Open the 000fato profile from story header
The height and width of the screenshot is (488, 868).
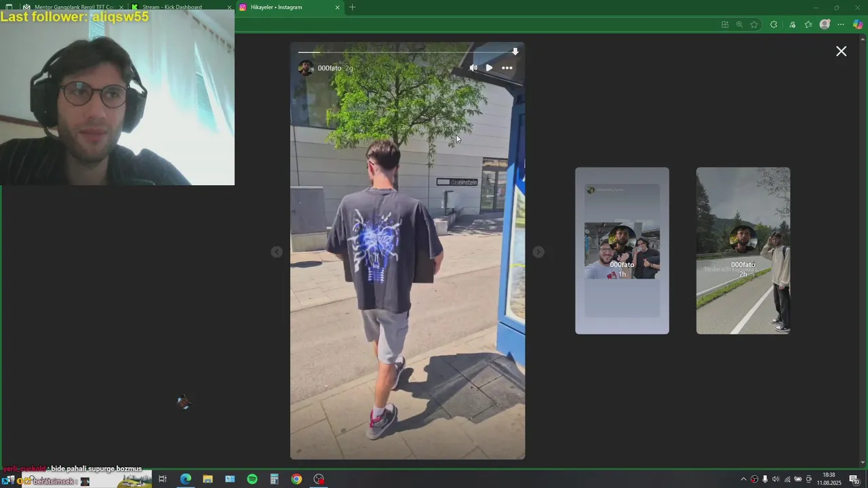[x=330, y=68]
